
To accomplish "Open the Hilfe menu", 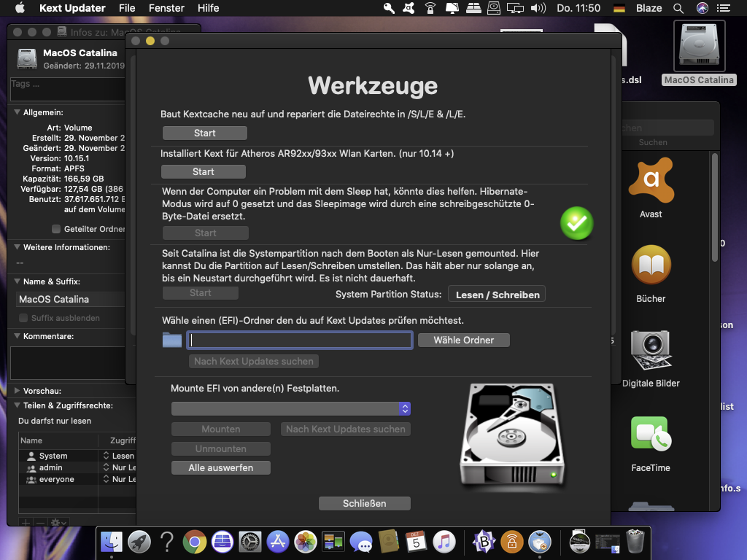I will tap(208, 8).
